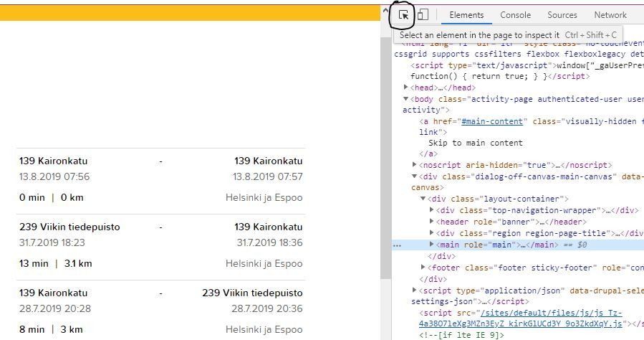The width and height of the screenshot is (644, 340).
Task: Expand the noscript aria-hidden element
Action: pyautogui.click(x=415, y=164)
